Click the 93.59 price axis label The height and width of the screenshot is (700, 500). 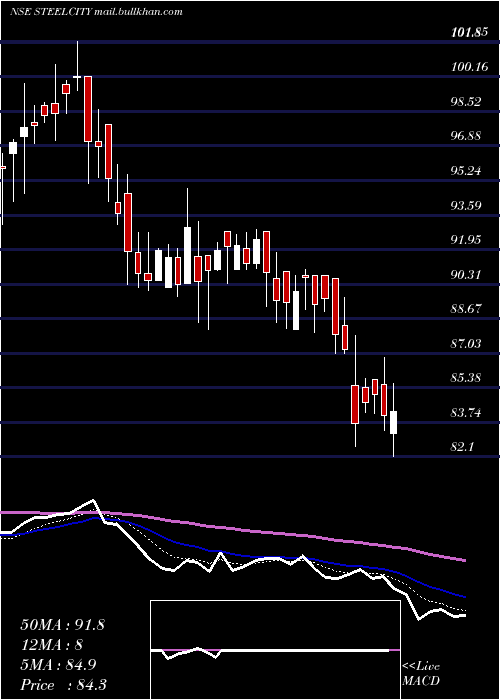click(x=466, y=205)
